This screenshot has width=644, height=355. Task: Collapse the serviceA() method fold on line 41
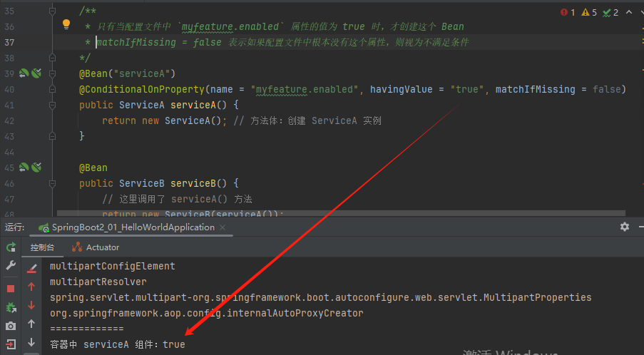(52, 105)
